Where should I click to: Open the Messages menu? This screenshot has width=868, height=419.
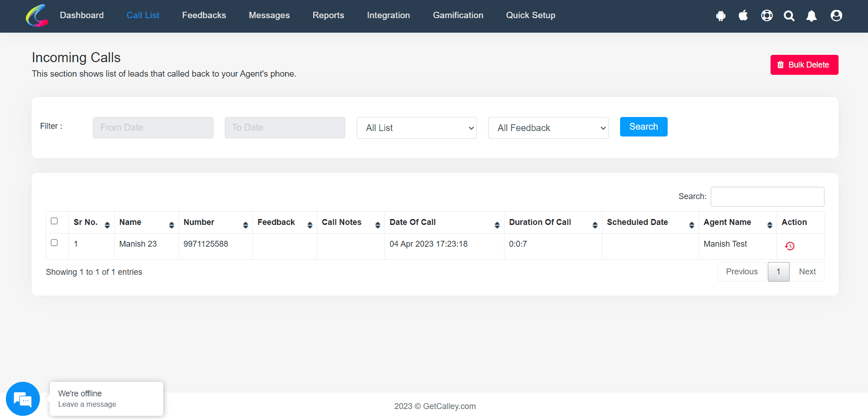click(269, 15)
